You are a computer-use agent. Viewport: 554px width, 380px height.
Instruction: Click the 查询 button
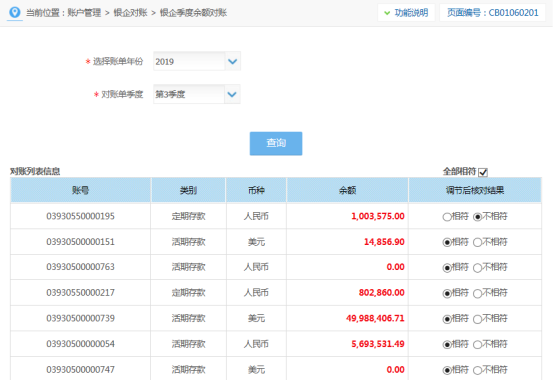(276, 143)
